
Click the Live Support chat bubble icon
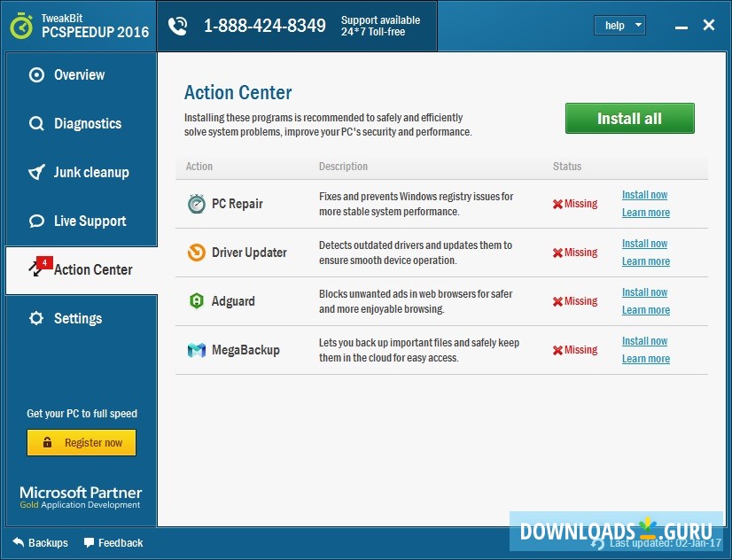pos(36,222)
